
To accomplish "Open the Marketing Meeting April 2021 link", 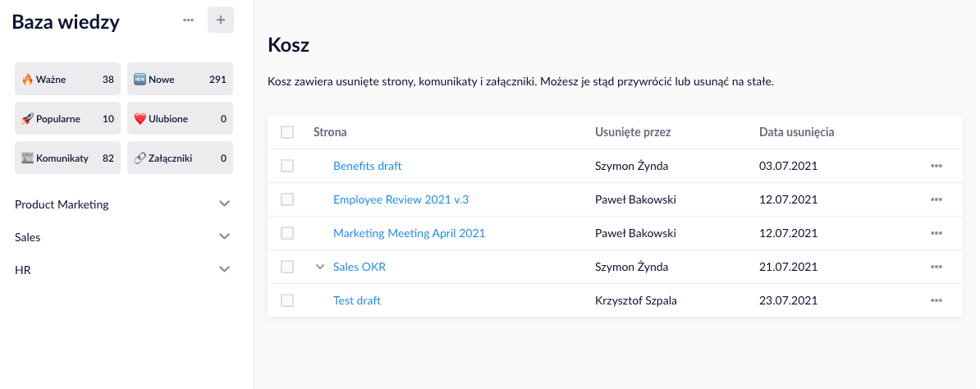I will click(409, 233).
